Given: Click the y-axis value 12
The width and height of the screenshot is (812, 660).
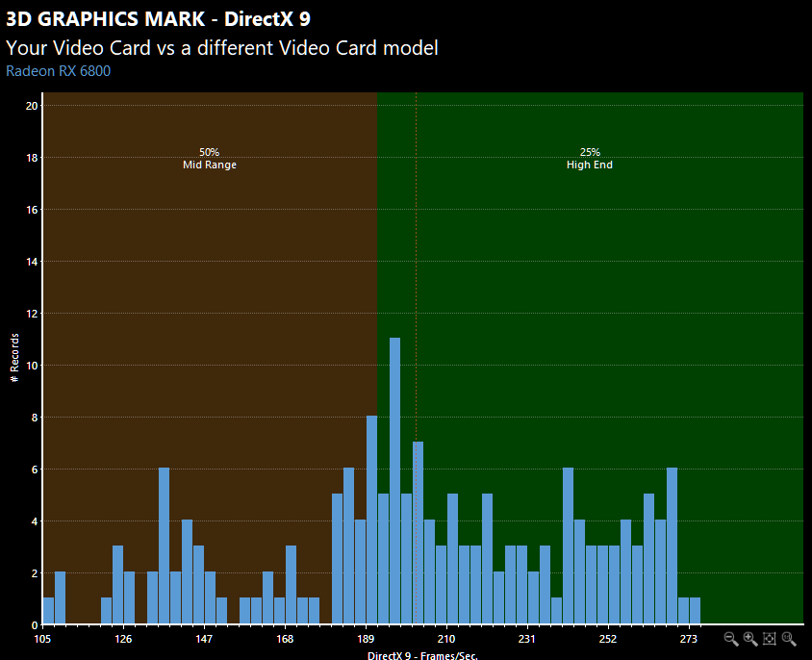Looking at the screenshot, I should (32, 314).
